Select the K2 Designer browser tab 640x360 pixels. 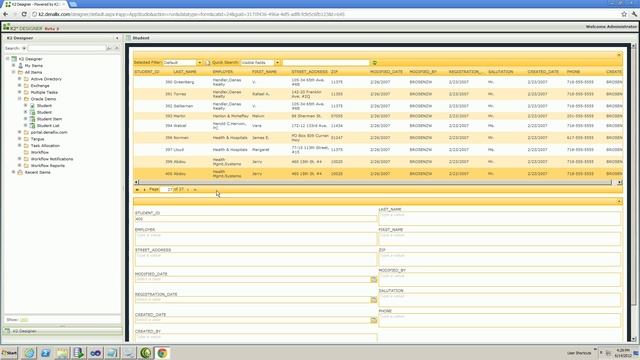pyautogui.click(x=36, y=4)
